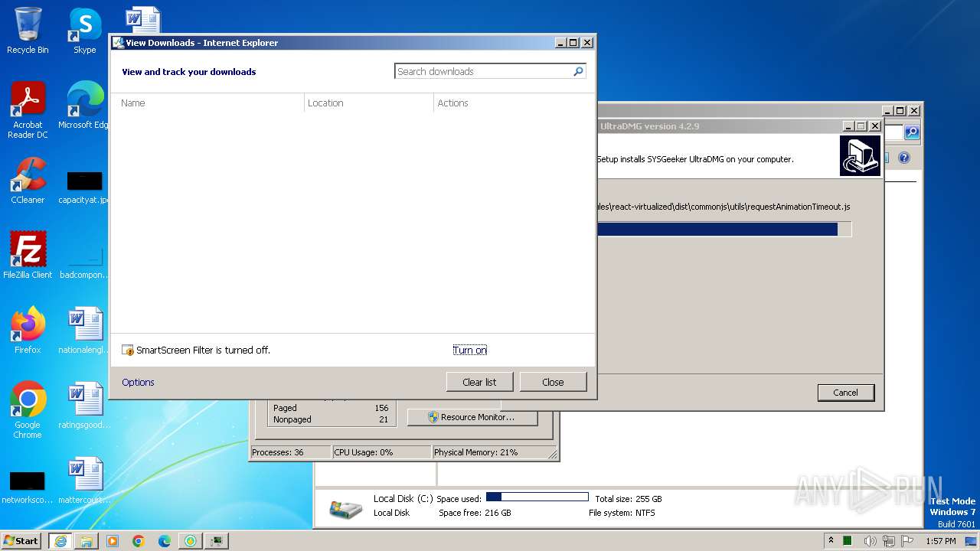Select networksco file on desktop
This screenshot has width=980, height=551.
click(28, 487)
